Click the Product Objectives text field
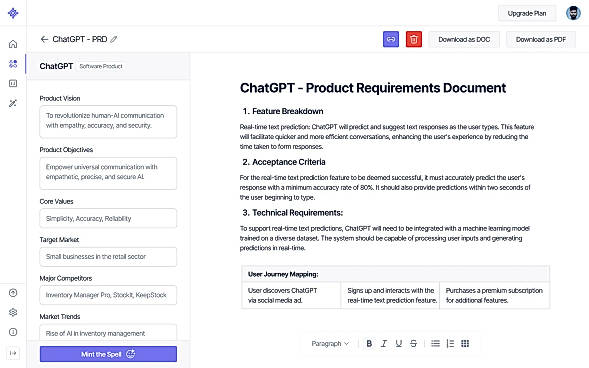 [108, 173]
